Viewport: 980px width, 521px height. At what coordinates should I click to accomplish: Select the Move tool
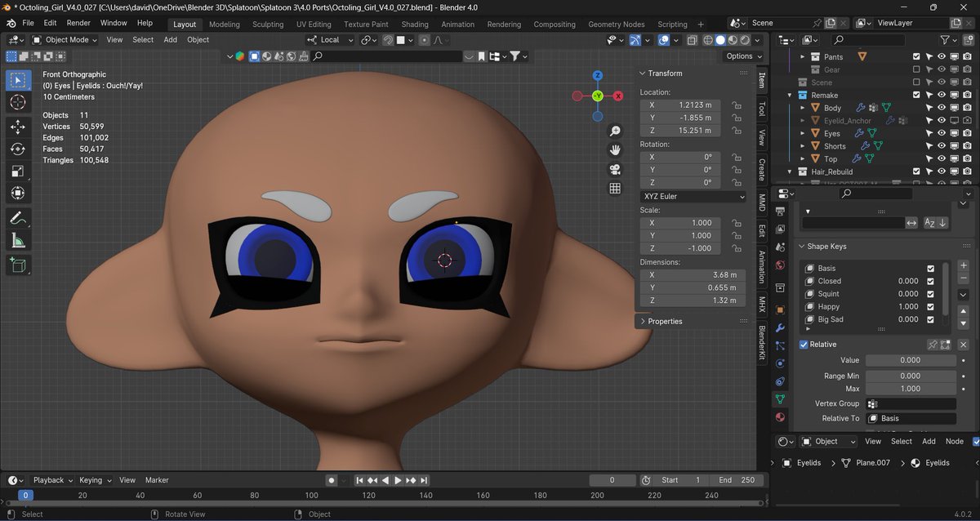pyautogui.click(x=18, y=127)
